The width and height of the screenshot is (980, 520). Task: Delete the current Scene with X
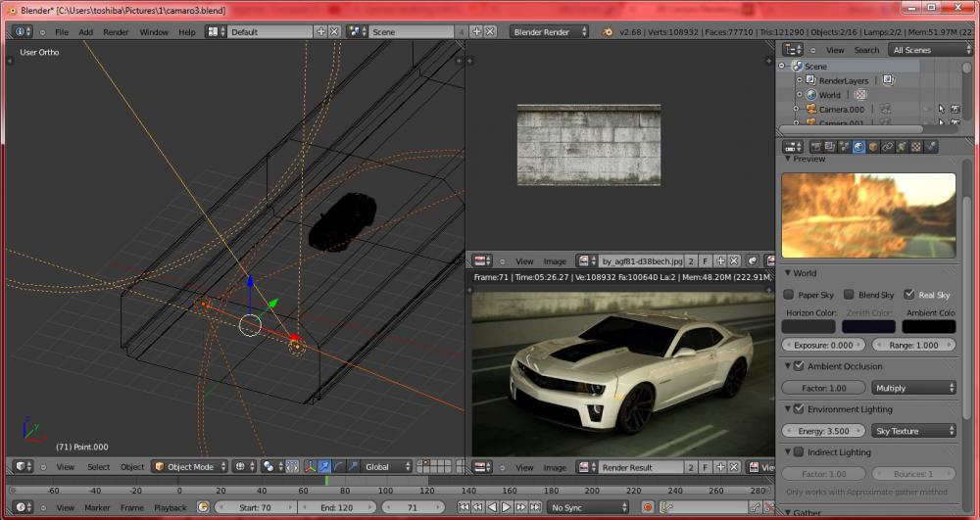pyautogui.click(x=490, y=32)
